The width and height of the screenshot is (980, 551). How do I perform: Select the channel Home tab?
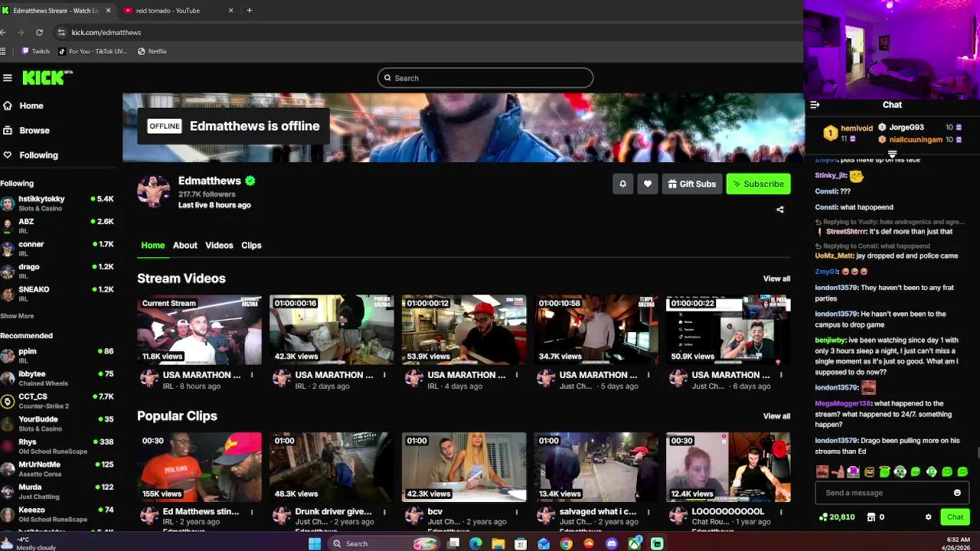(152, 245)
